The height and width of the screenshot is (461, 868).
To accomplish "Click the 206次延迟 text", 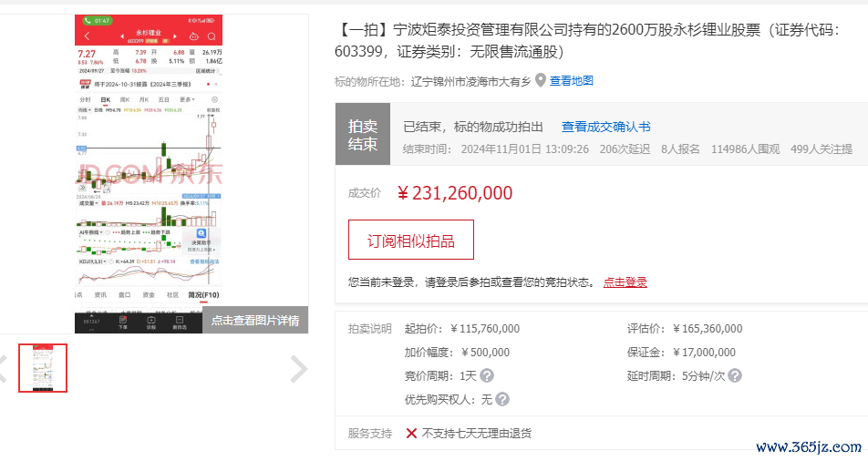I will (x=625, y=149).
